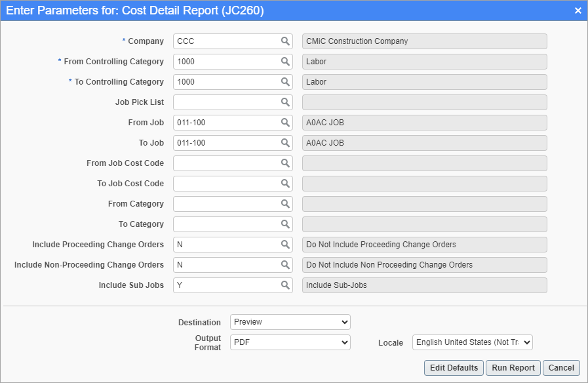Open lookup for To Job Cost Code

point(285,184)
